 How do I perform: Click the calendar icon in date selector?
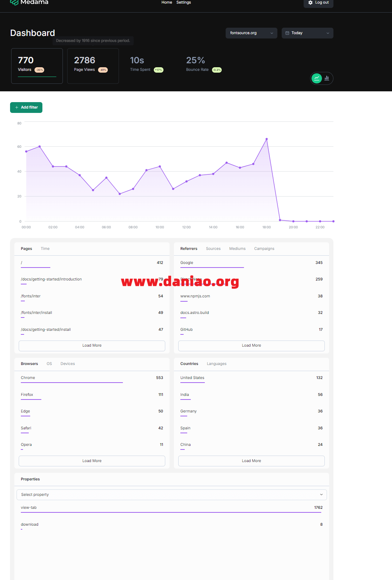[287, 33]
